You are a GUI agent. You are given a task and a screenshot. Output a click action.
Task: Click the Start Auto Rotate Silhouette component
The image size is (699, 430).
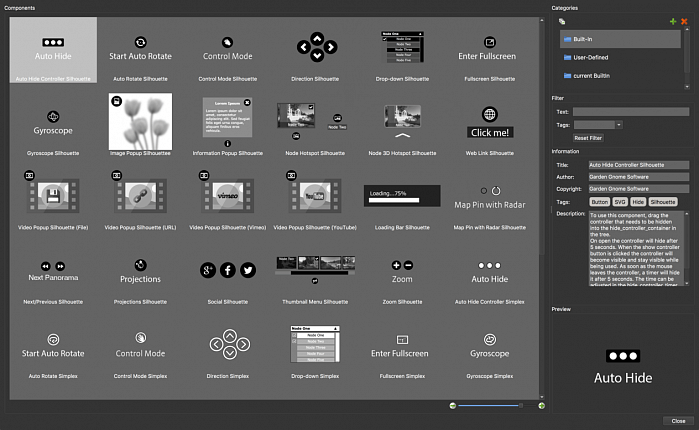[x=140, y=50]
